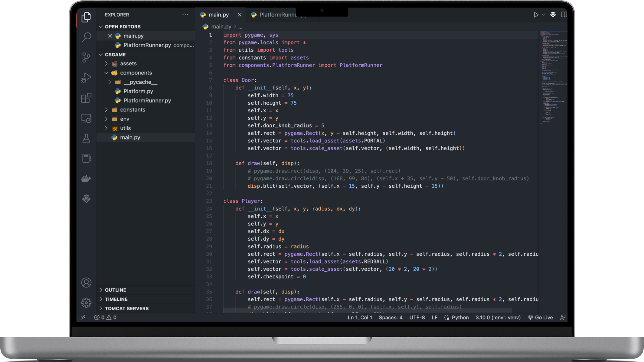Open the Source Control view
This screenshot has height=362, width=644.
(86, 57)
